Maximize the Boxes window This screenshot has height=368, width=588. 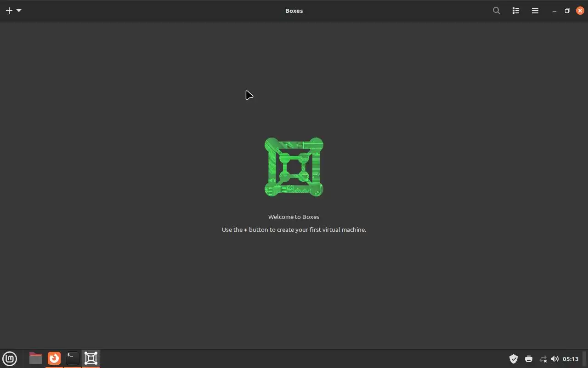pos(567,11)
